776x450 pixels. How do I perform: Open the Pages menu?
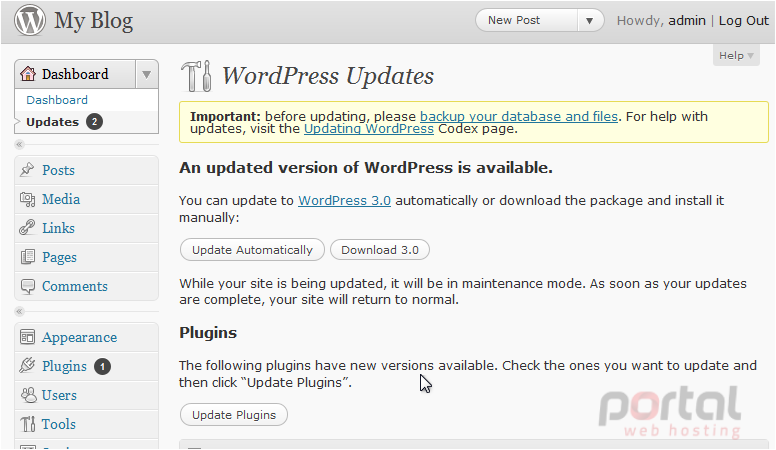click(59, 257)
